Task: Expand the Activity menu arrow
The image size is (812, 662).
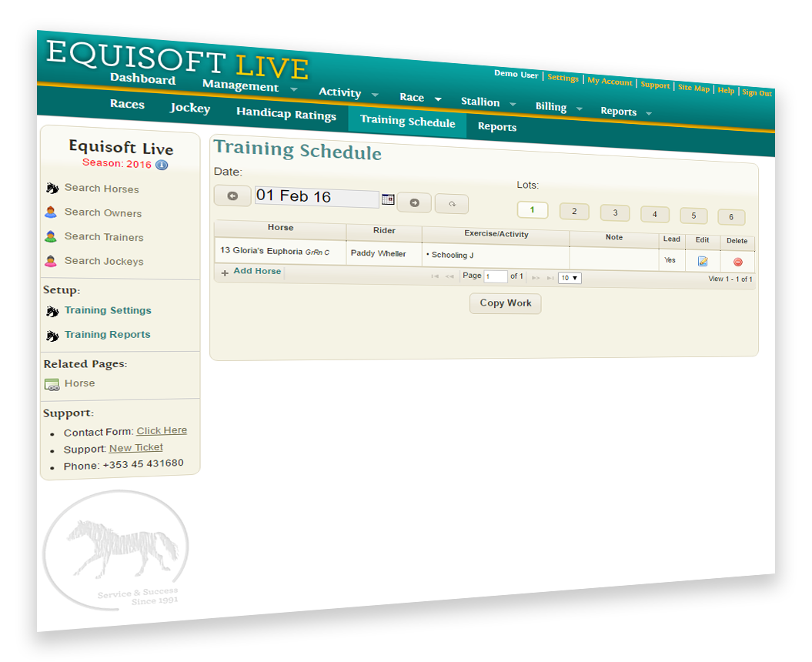Action: (375, 95)
